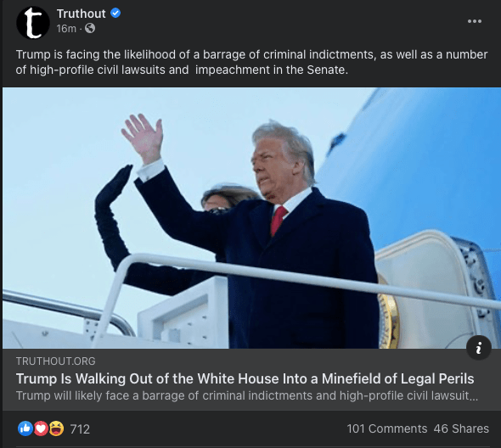This screenshot has height=448, width=501.
Task: Click the article preview description text
Action: pyautogui.click(x=247, y=395)
